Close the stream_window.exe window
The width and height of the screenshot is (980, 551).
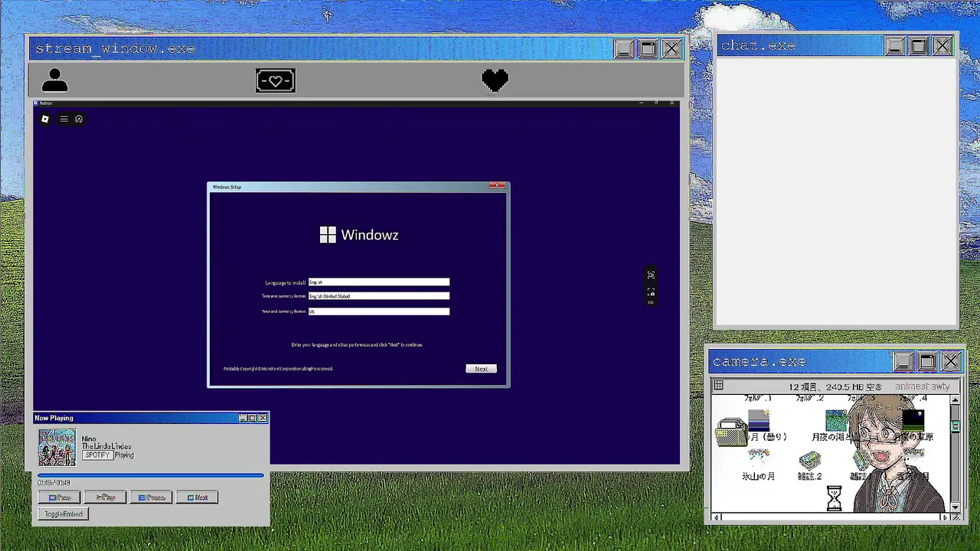(x=671, y=49)
